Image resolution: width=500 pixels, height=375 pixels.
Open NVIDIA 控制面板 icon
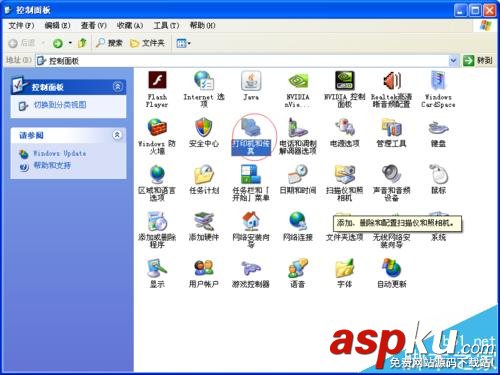(x=344, y=81)
